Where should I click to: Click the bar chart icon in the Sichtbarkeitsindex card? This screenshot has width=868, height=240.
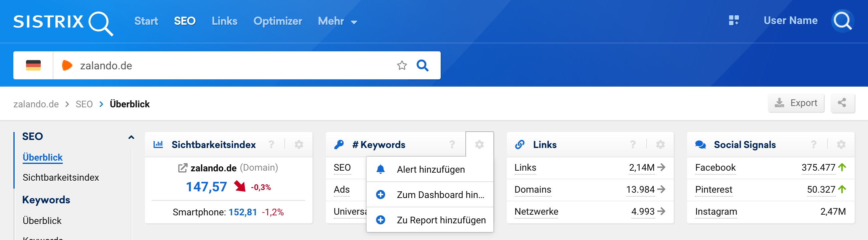(x=158, y=144)
